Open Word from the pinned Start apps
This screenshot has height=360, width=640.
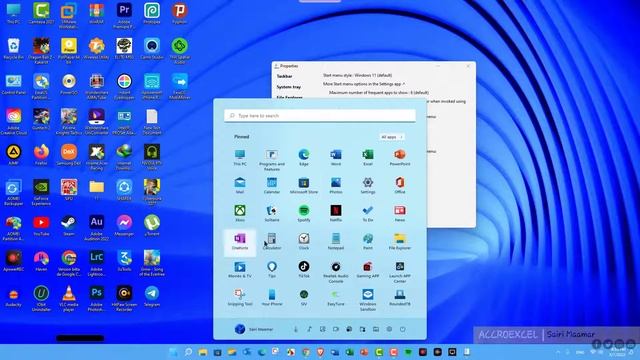[x=336, y=157]
